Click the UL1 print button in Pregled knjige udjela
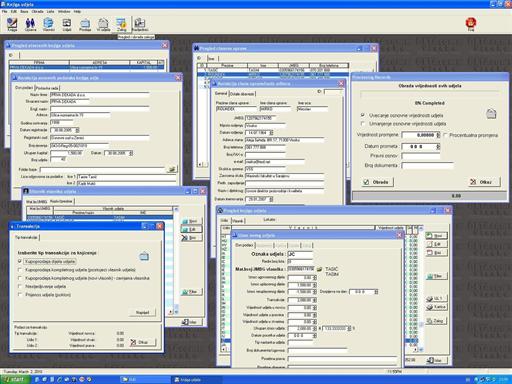 click(436, 299)
